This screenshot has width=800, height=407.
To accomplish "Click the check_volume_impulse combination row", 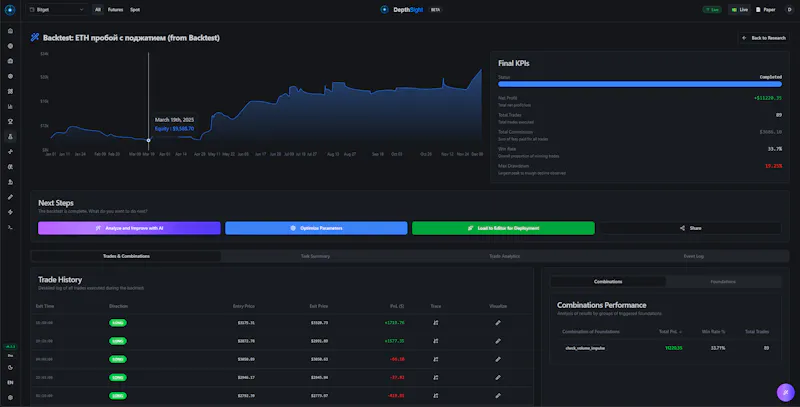I will click(x=665, y=348).
